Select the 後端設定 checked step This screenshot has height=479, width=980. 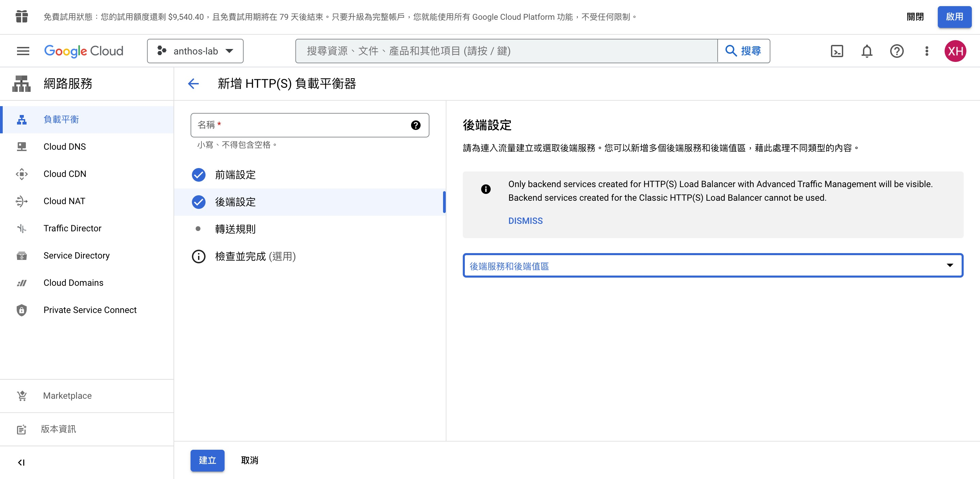235,202
